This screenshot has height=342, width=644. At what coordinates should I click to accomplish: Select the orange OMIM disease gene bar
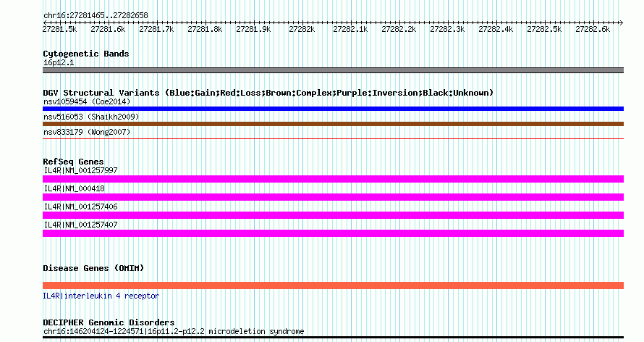tap(333, 285)
